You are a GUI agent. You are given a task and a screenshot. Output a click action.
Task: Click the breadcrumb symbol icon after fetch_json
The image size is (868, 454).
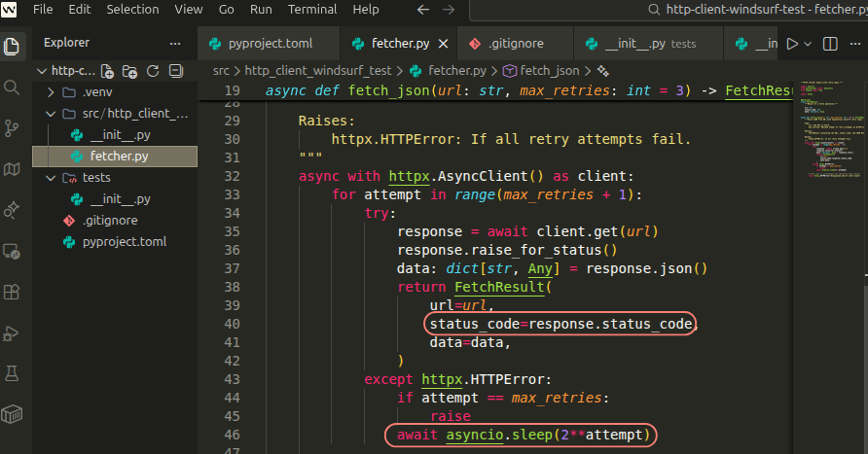click(603, 71)
